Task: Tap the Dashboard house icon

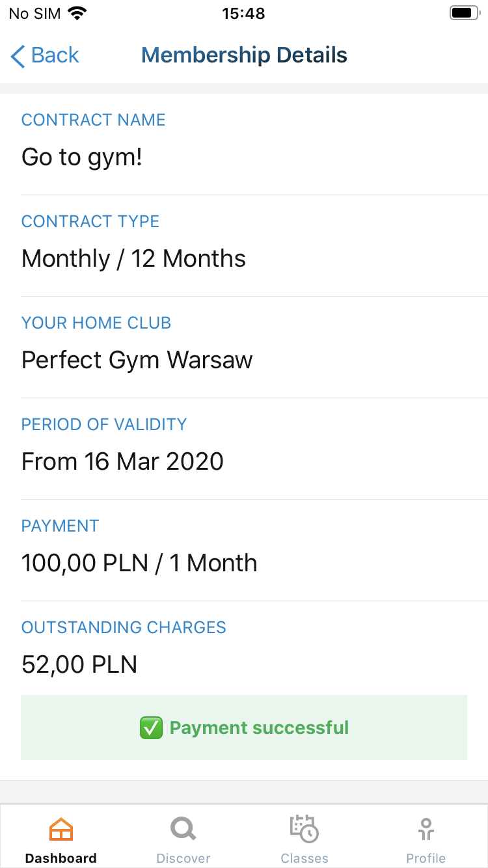Action: [x=61, y=830]
